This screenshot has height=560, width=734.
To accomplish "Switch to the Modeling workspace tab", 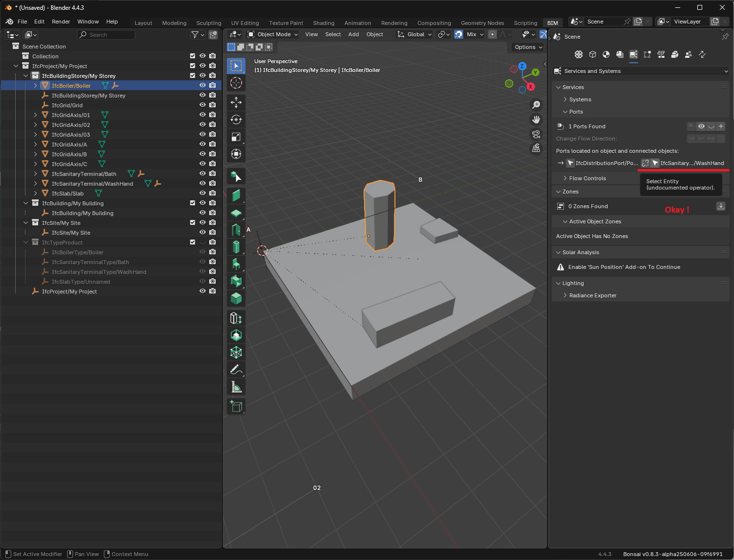I will point(174,23).
